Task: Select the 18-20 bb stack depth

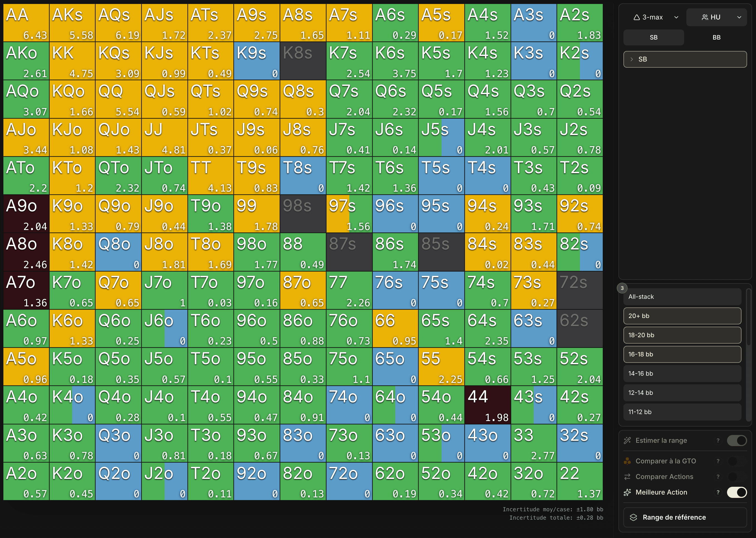Action: [x=682, y=335]
